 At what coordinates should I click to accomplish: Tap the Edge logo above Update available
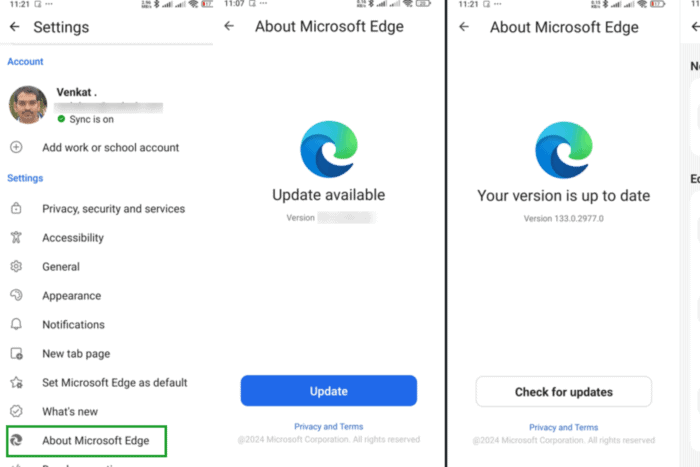point(329,149)
